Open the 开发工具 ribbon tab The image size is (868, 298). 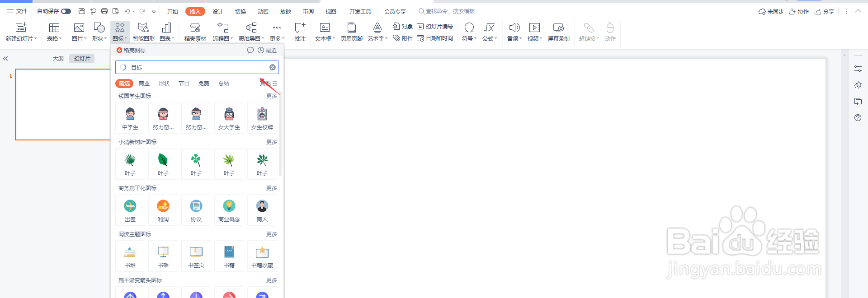(x=360, y=11)
